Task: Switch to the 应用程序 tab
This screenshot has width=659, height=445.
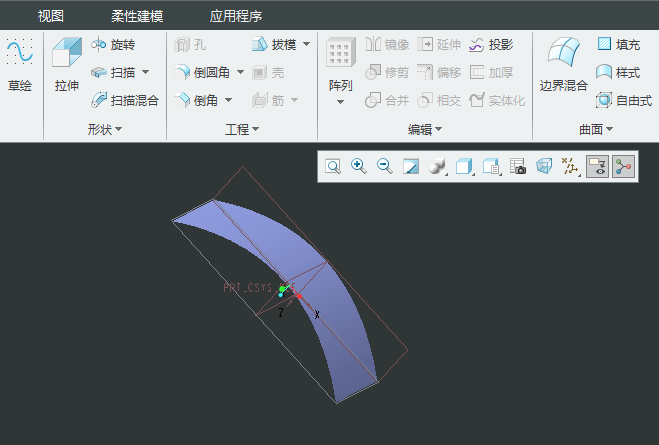Action: coord(236,16)
